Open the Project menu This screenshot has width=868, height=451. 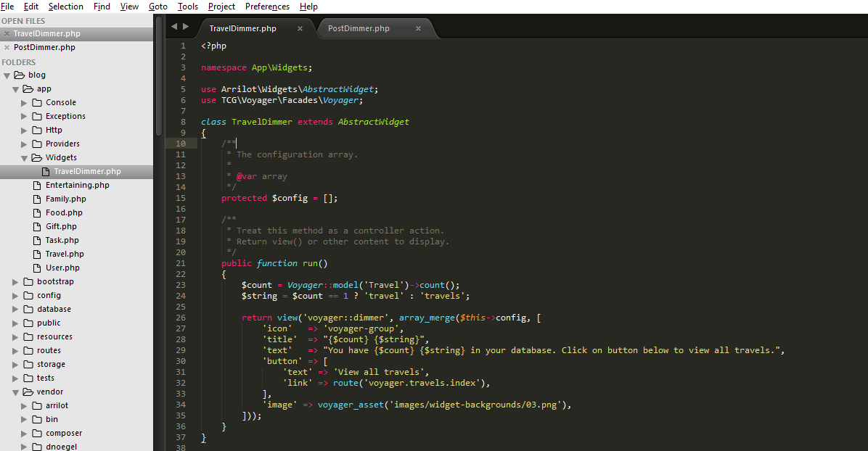[221, 7]
